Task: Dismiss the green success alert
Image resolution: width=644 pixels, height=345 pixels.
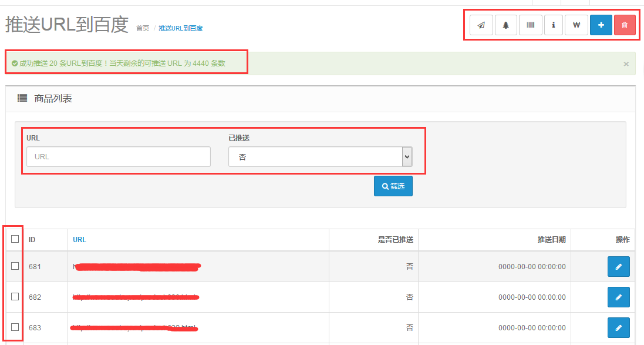Action: point(626,63)
